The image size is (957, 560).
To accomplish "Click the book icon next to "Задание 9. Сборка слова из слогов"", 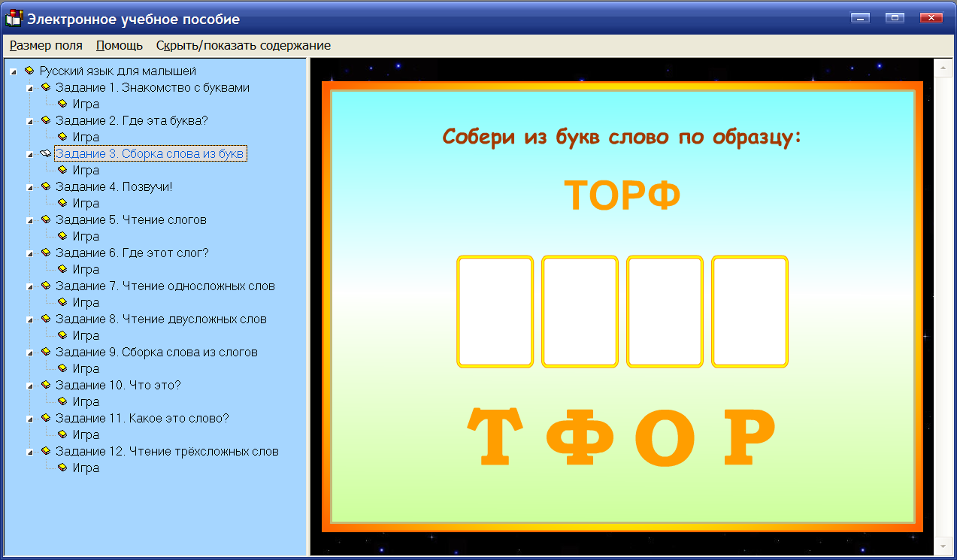I will point(47,352).
